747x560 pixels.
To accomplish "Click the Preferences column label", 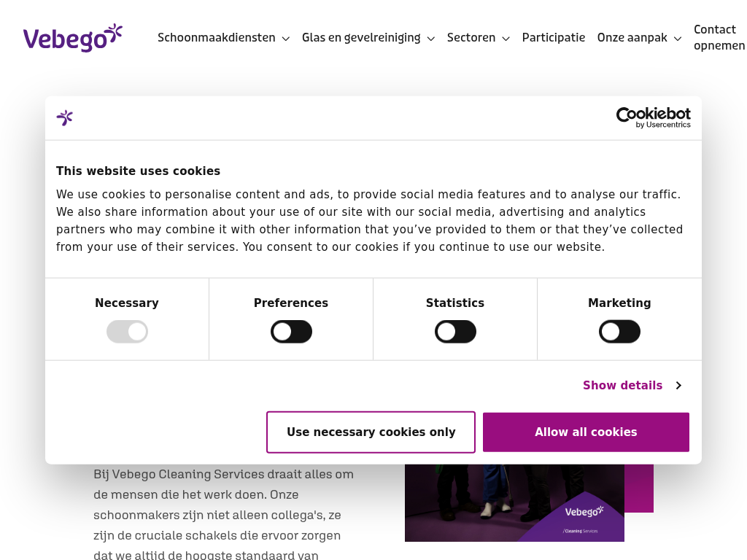I will (291, 303).
